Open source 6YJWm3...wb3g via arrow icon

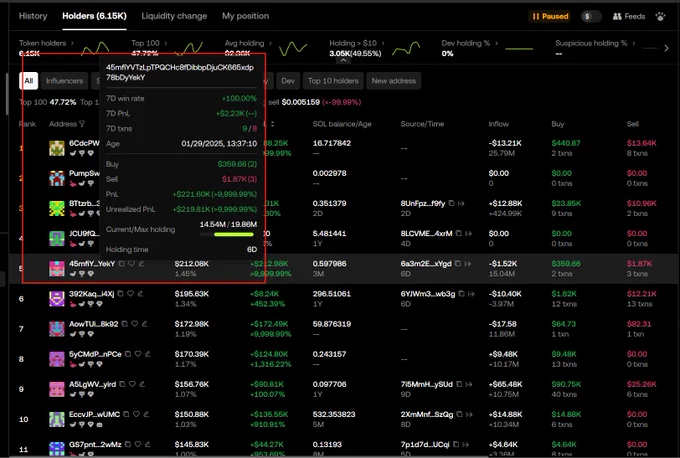point(471,294)
